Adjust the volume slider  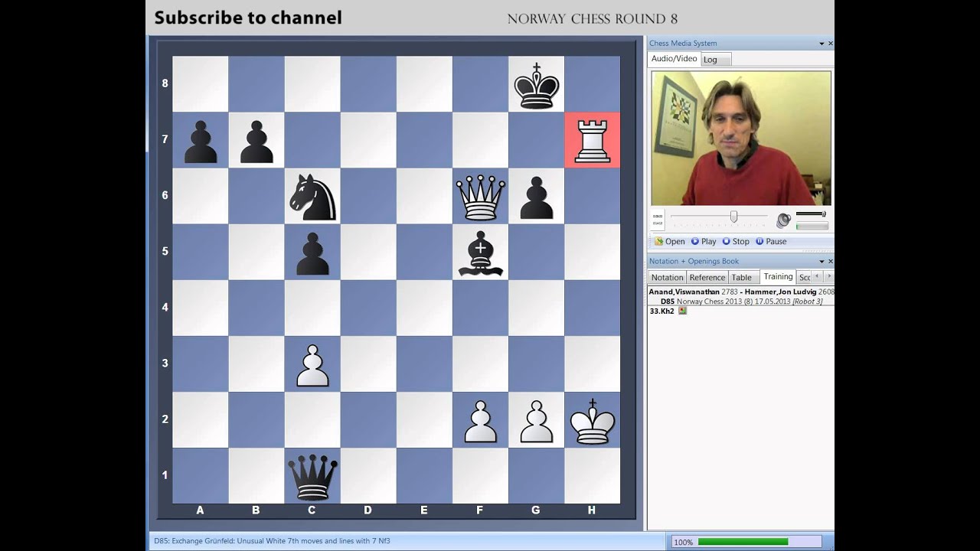[x=812, y=214]
